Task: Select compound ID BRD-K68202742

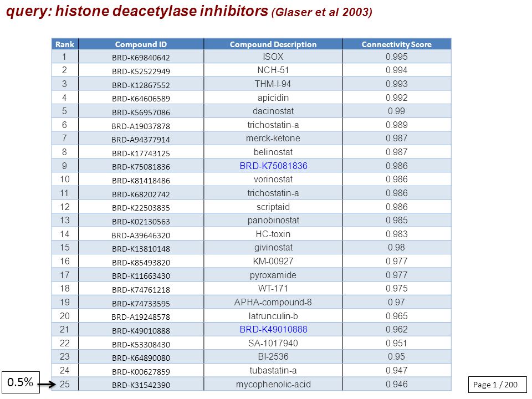Action: [141, 194]
